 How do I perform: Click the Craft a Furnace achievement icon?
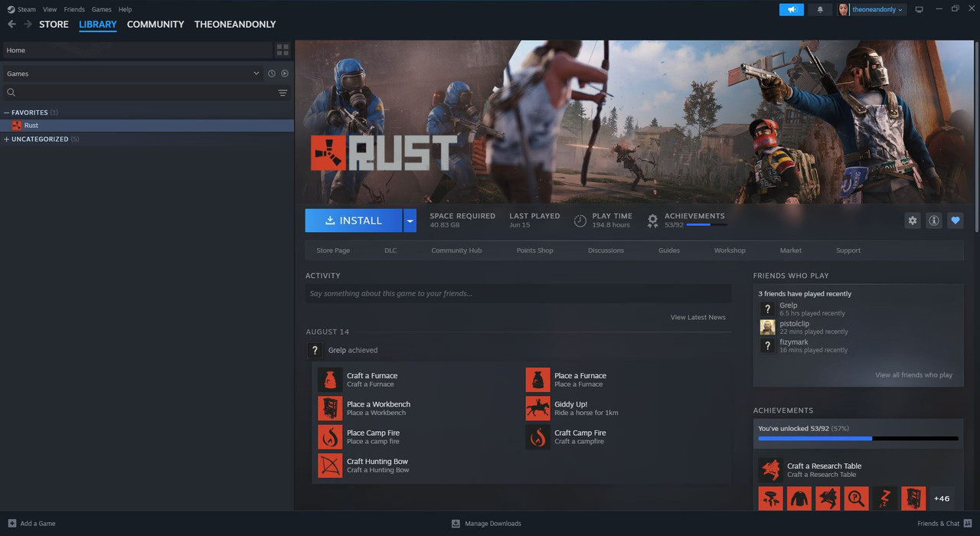[330, 380]
